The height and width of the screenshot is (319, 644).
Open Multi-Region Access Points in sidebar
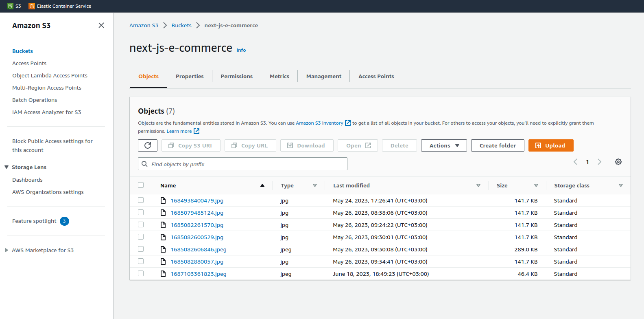[47, 88]
